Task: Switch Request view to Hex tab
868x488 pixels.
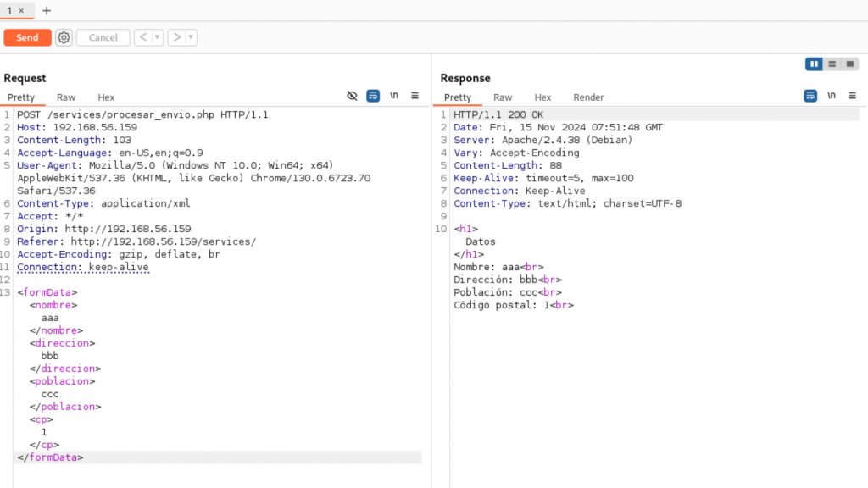Action: tap(106, 97)
